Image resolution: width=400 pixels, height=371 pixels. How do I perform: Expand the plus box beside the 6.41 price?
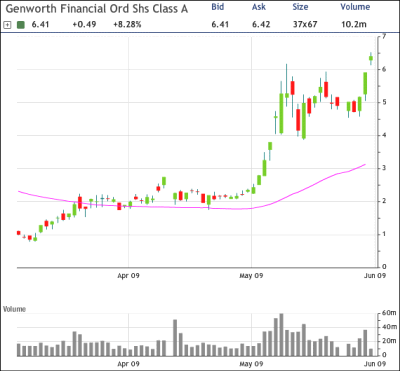[8, 25]
